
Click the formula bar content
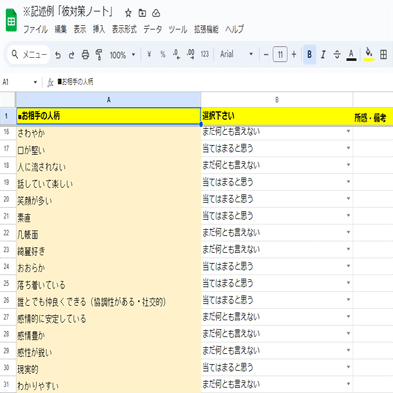click(75, 82)
